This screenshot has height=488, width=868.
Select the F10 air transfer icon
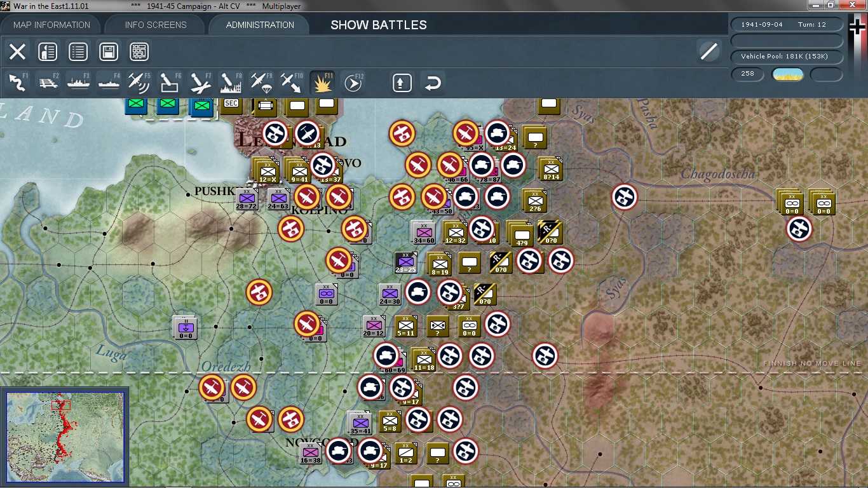(292, 83)
